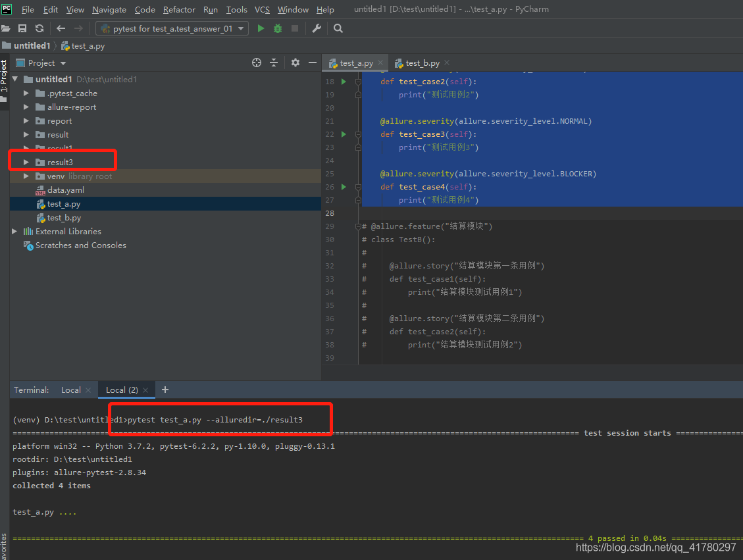Open the Refactor menu

179,9
